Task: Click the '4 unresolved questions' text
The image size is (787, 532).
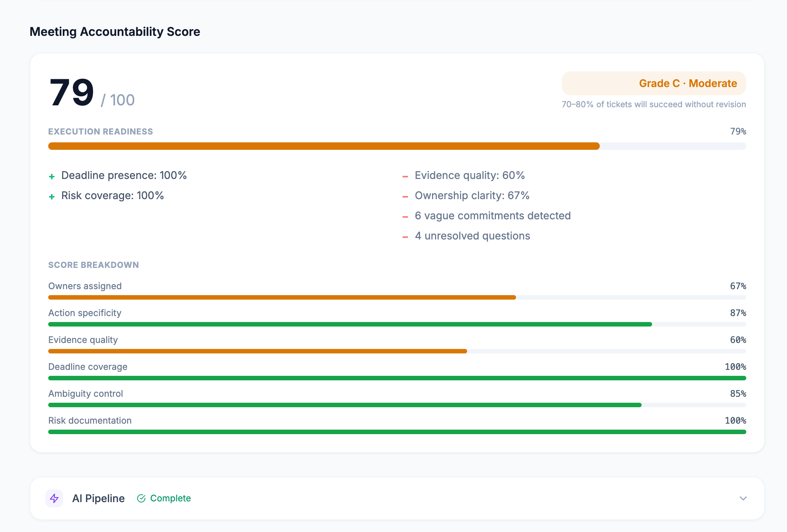Action: click(x=472, y=236)
